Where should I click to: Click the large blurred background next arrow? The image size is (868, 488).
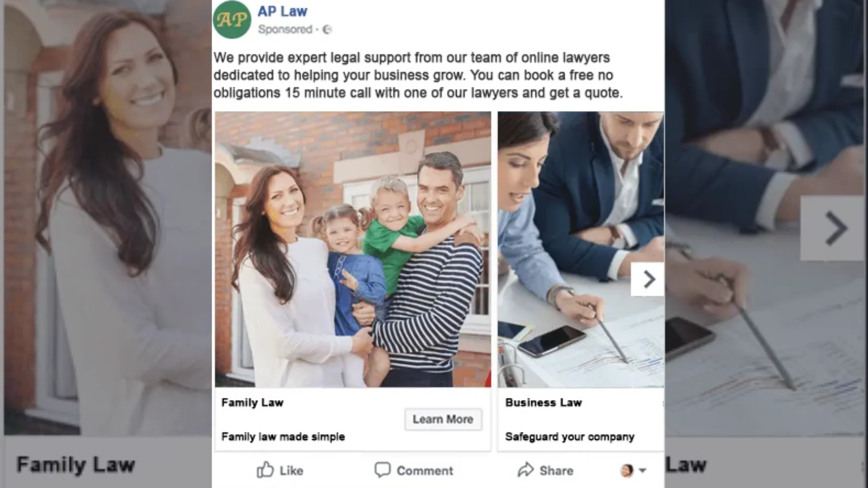[835, 228]
